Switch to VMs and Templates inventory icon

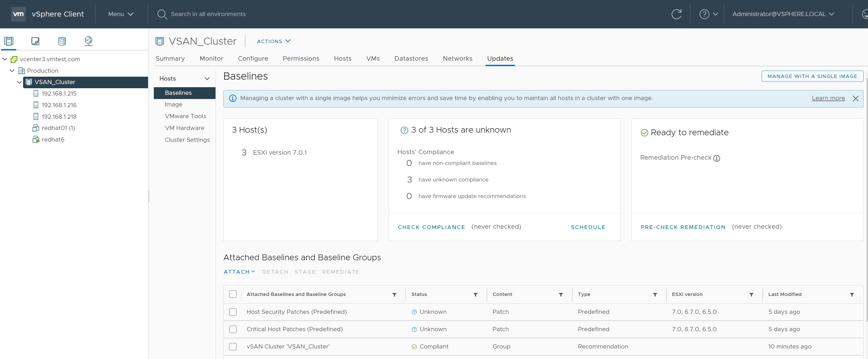point(35,41)
